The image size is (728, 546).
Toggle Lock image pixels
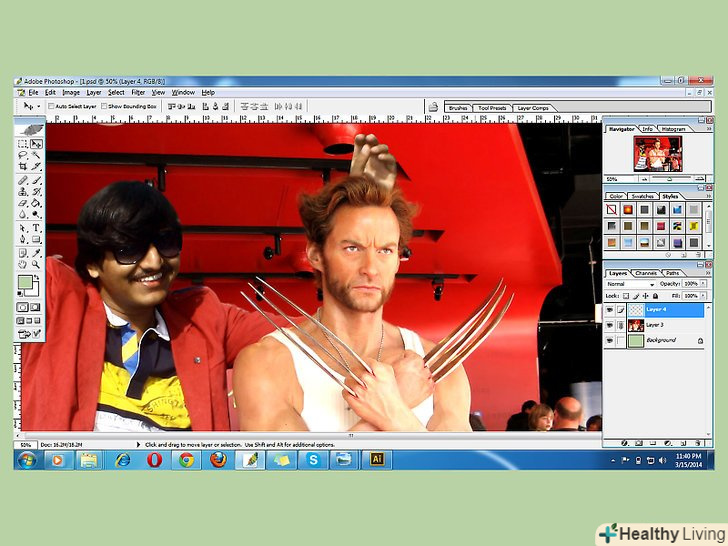coord(636,296)
